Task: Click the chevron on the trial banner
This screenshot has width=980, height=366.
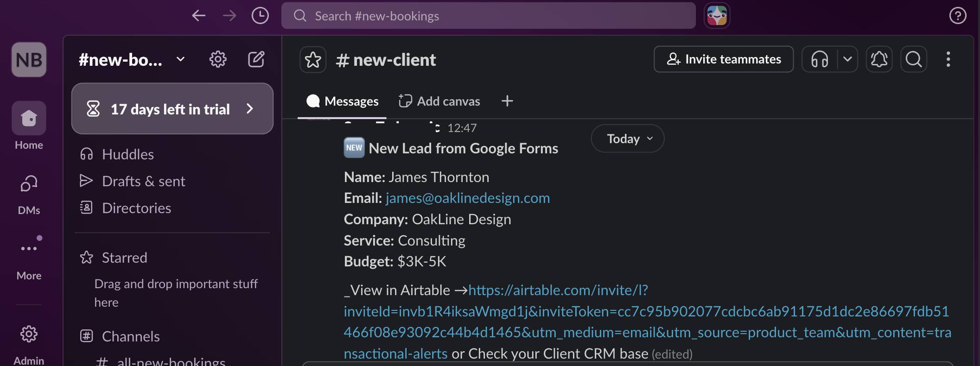Action: 250,109
